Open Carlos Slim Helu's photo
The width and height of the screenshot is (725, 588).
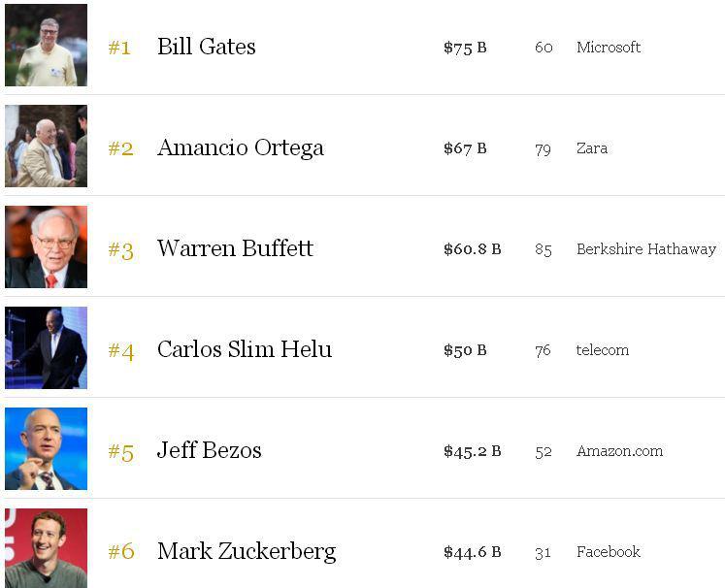(x=46, y=347)
